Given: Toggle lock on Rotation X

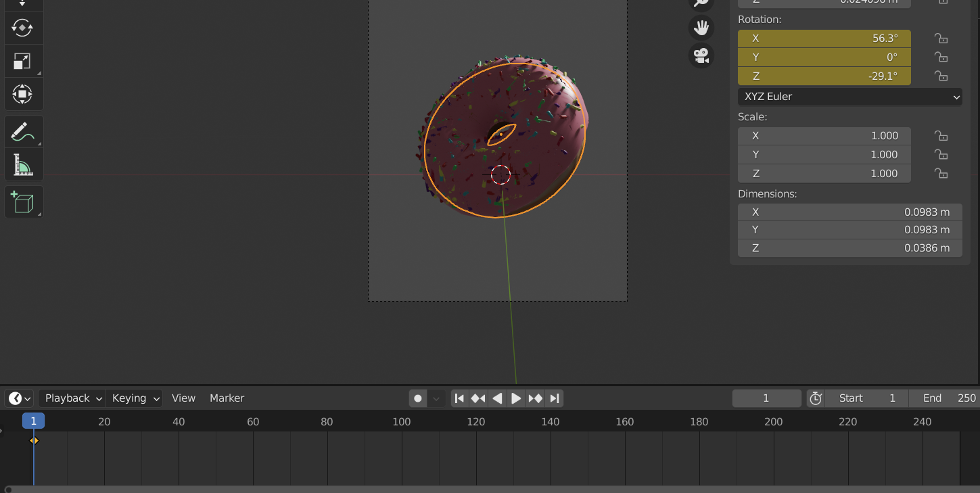Looking at the screenshot, I should 941,39.
